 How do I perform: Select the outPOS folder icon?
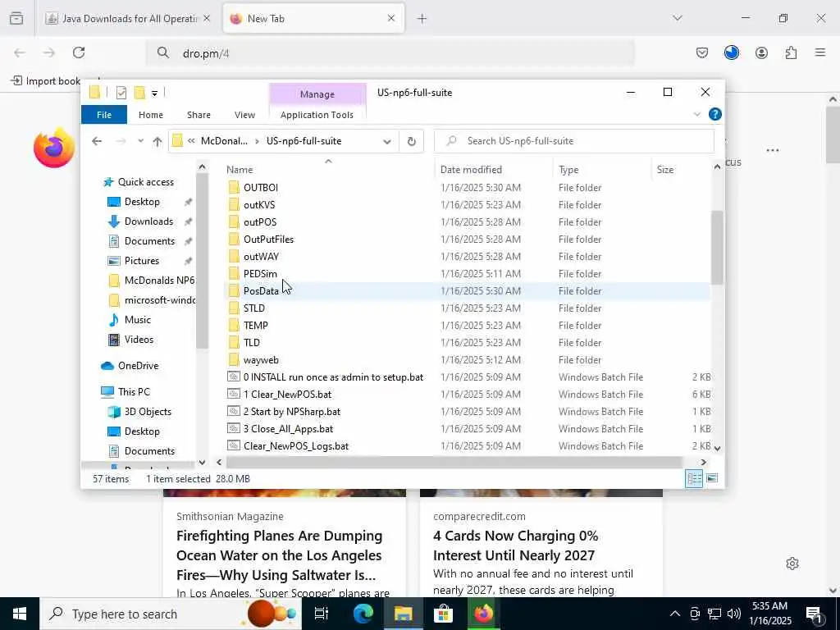click(x=234, y=221)
